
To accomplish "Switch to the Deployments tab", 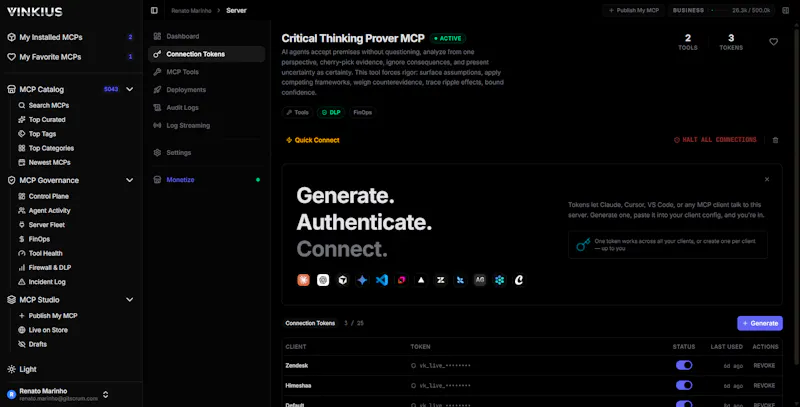I will 207,90.
